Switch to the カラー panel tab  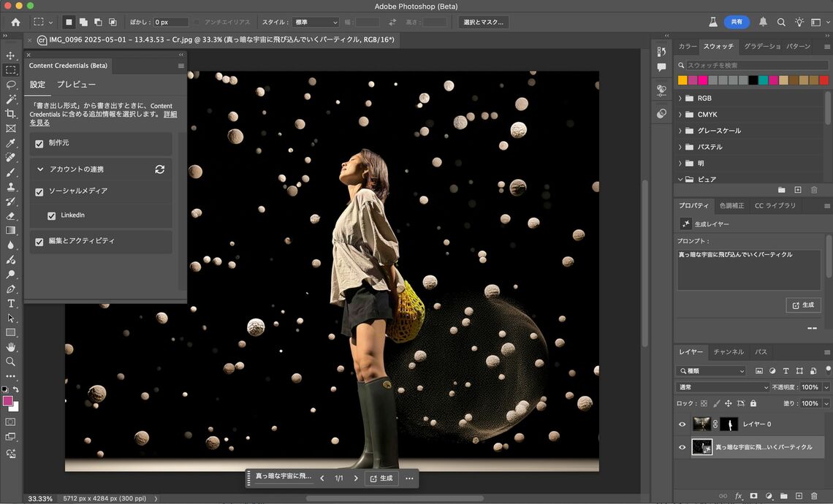tap(687, 46)
